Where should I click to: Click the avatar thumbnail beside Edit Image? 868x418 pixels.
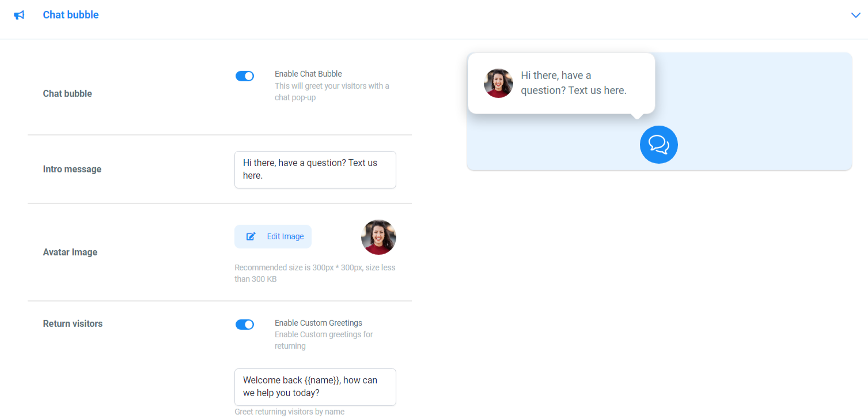click(x=378, y=237)
